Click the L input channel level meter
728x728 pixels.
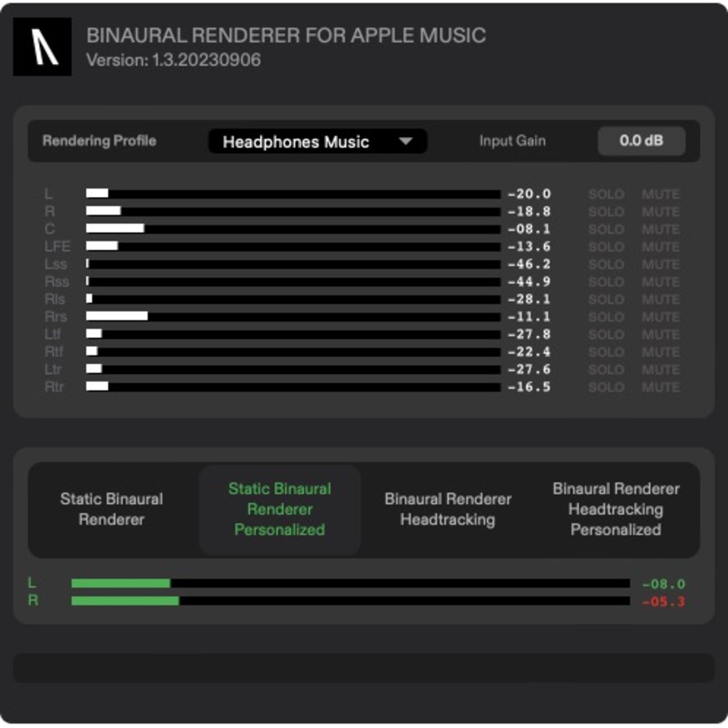pos(293,194)
